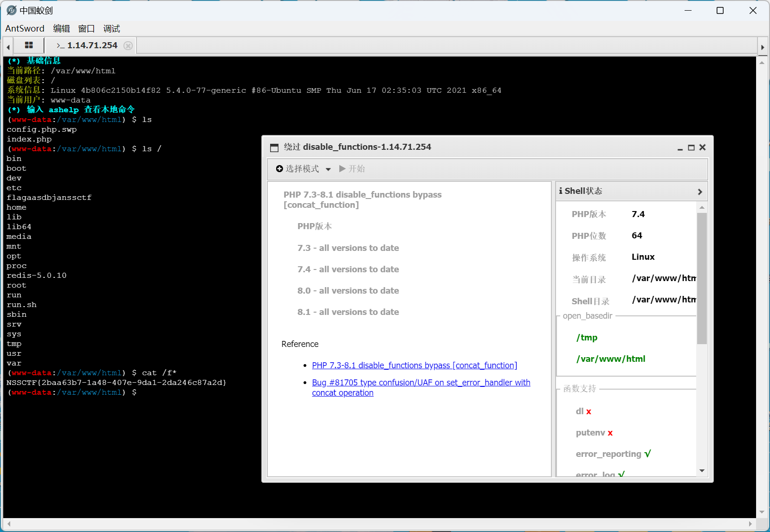770x532 pixels.
Task: Click the config.php.swp file name
Action: point(42,129)
